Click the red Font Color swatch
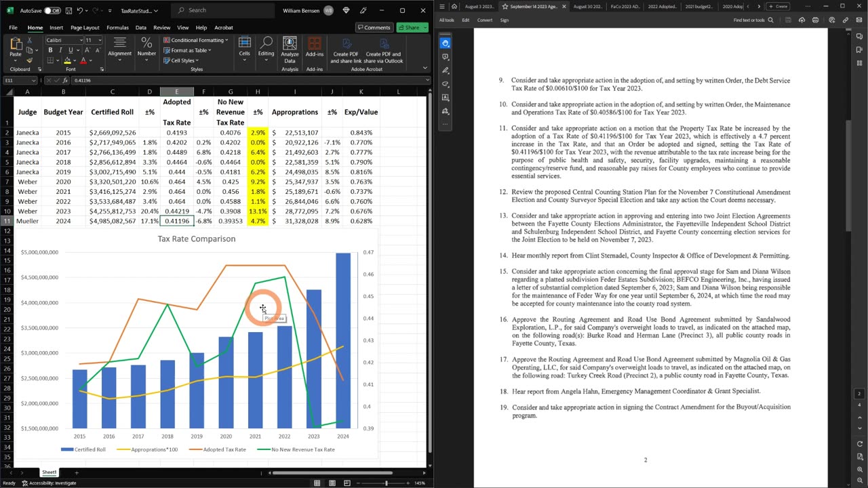The width and height of the screenshot is (868, 488). coord(83,60)
